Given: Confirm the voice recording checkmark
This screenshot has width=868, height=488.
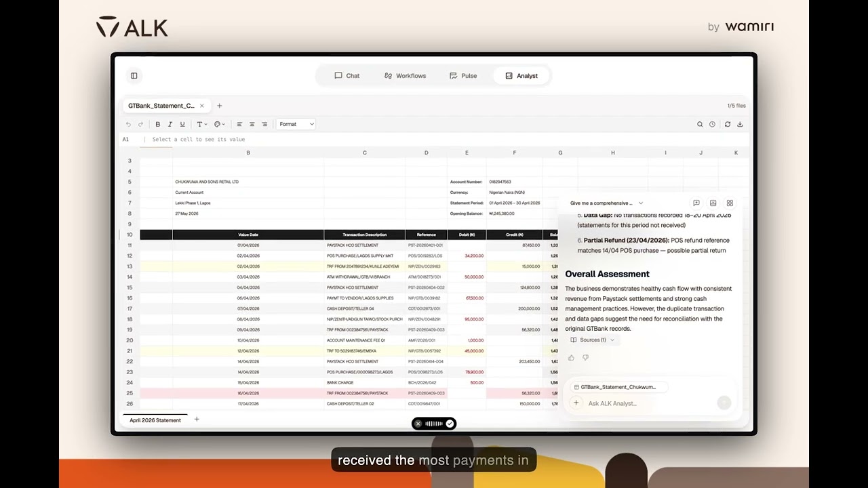Looking at the screenshot, I should point(450,424).
